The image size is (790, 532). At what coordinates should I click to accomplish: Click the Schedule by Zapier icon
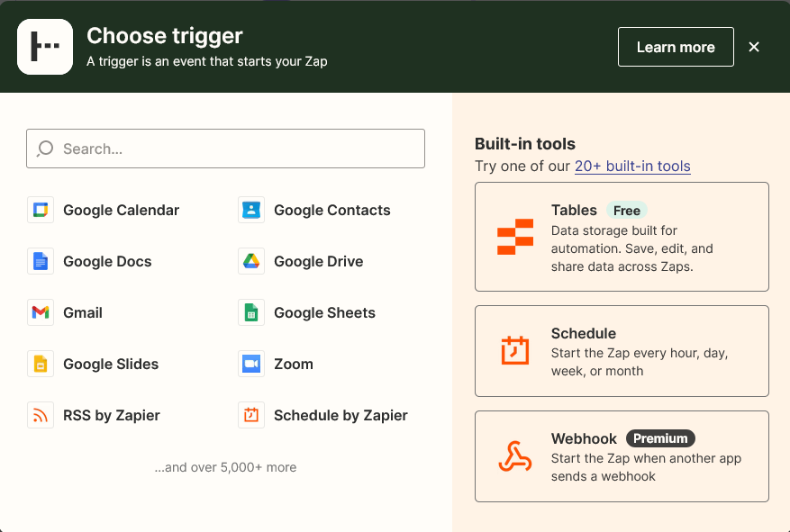coord(251,415)
